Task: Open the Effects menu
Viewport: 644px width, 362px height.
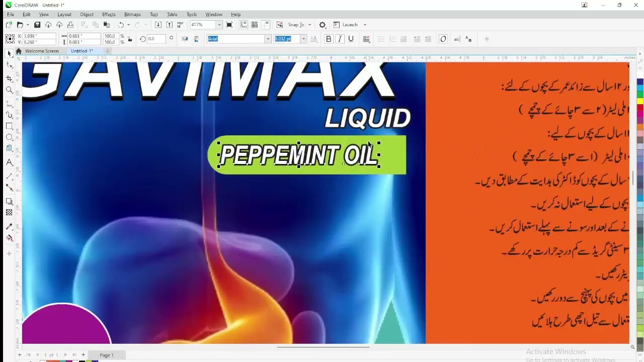Action: coord(109,14)
